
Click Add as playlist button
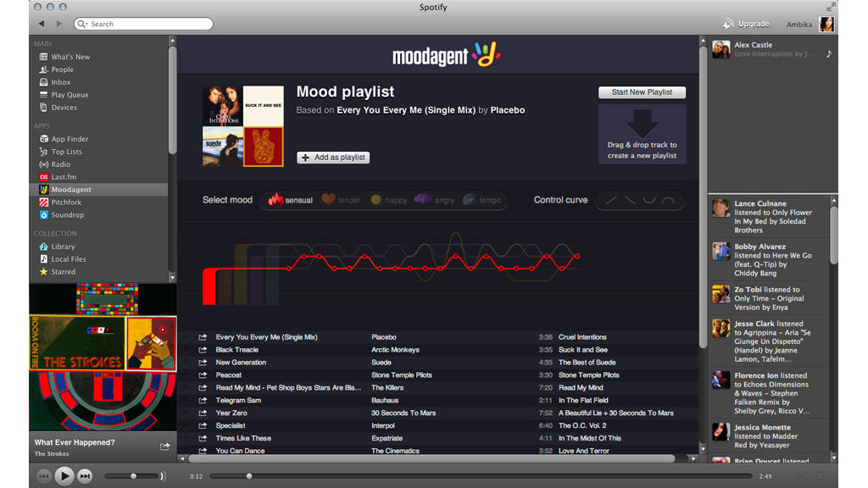333,158
